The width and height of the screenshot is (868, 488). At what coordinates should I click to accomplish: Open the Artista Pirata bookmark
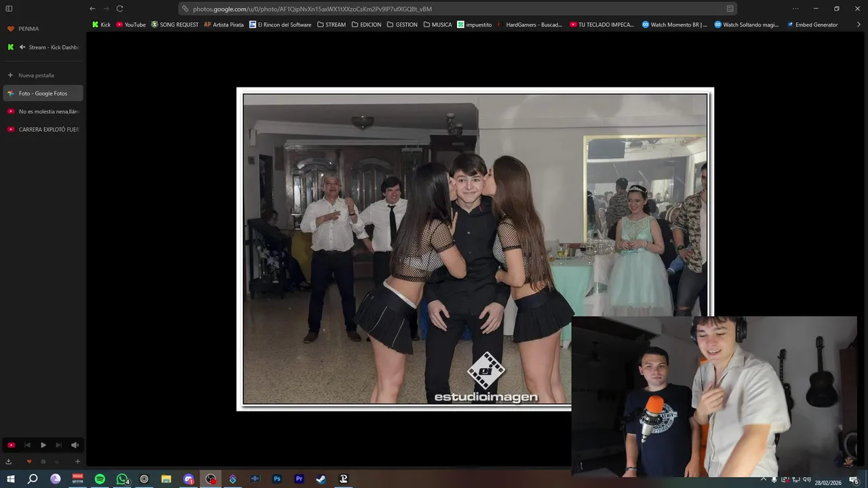tap(224, 24)
